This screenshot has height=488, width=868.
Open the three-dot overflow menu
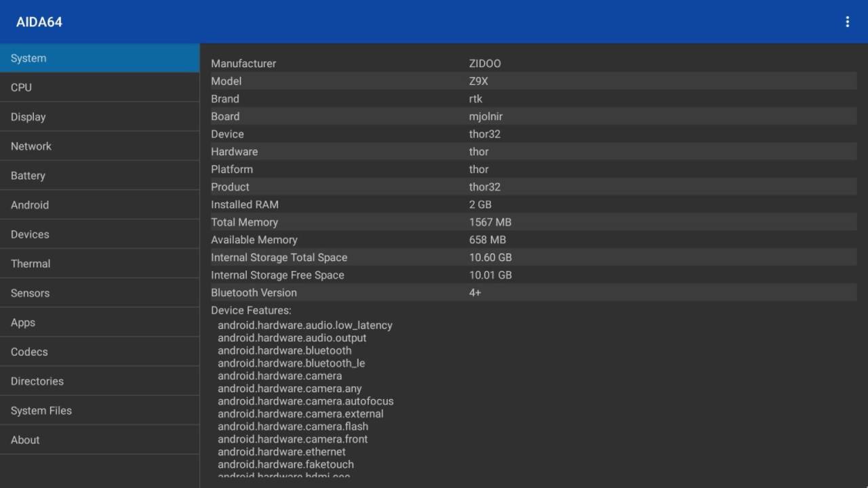point(847,22)
